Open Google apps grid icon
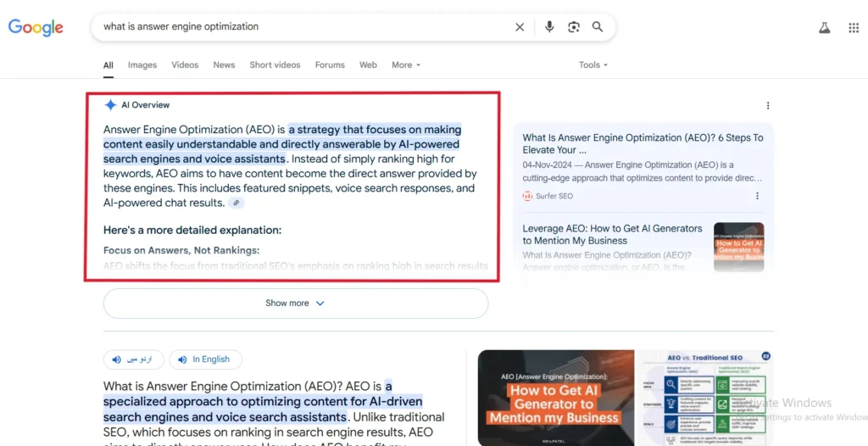This screenshot has width=868, height=446. [854, 28]
